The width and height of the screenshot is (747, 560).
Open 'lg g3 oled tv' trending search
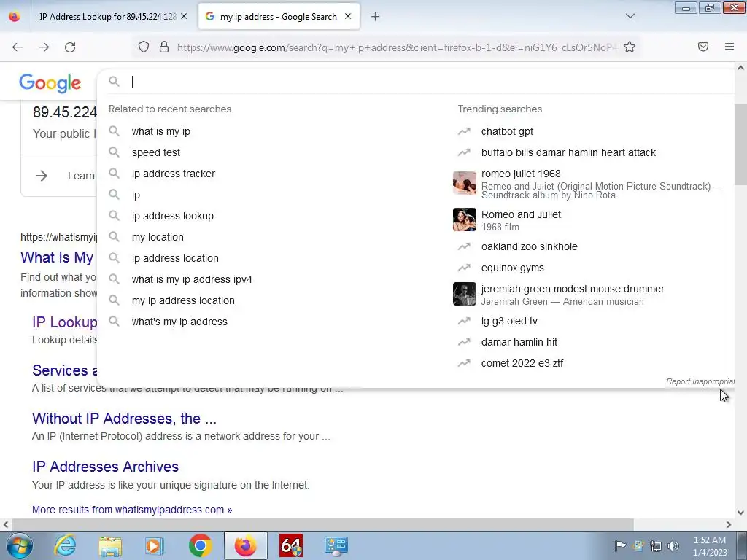click(x=509, y=321)
